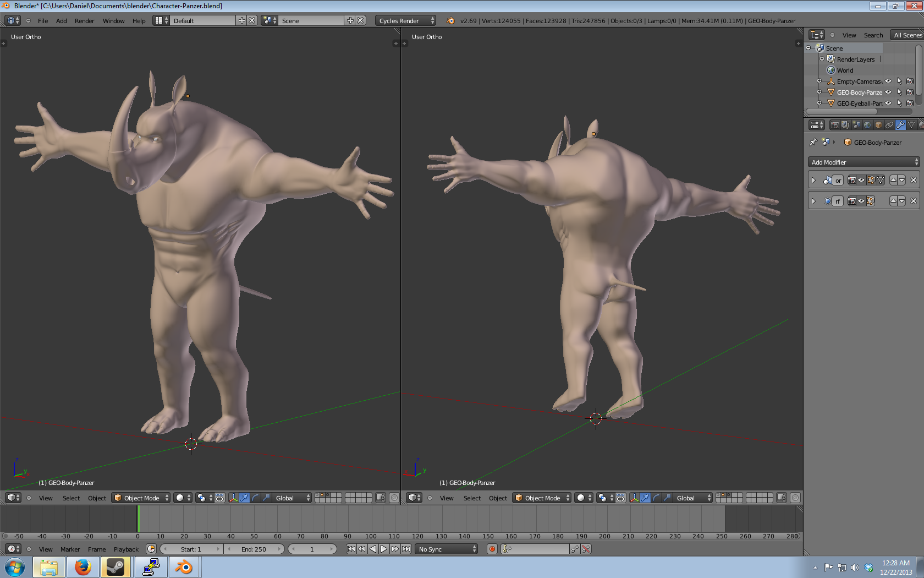Open the Add Modifier dropdown
The height and width of the screenshot is (578, 924).
[864, 162]
